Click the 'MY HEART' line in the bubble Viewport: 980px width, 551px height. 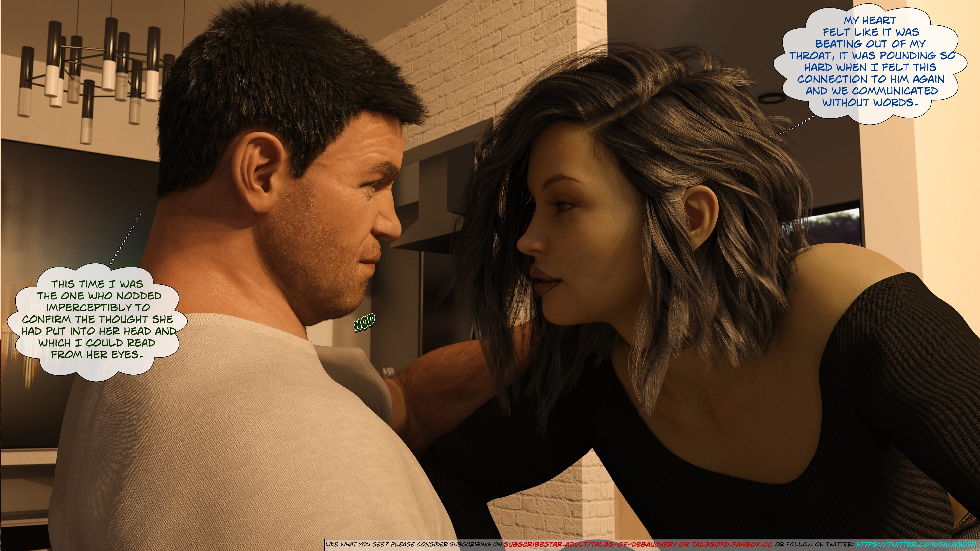[x=870, y=20]
